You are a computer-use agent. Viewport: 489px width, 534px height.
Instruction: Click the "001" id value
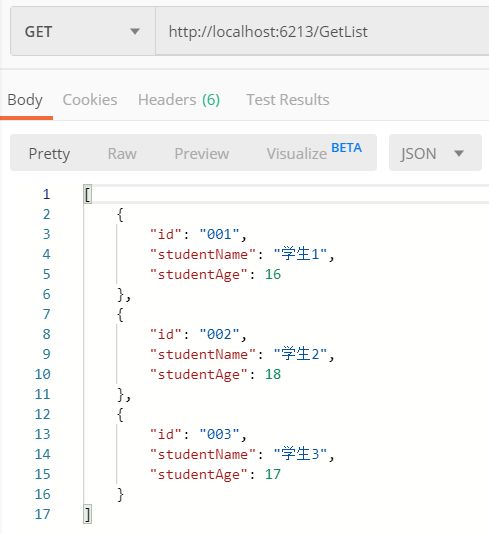click(220, 234)
